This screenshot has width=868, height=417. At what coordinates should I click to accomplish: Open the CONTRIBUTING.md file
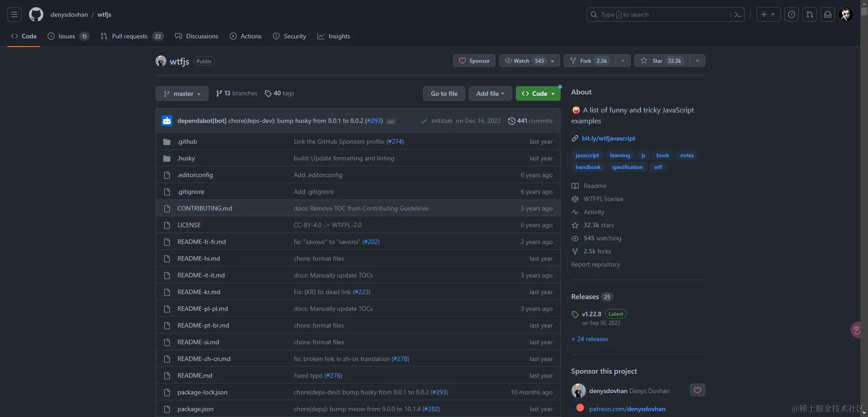[205, 208]
